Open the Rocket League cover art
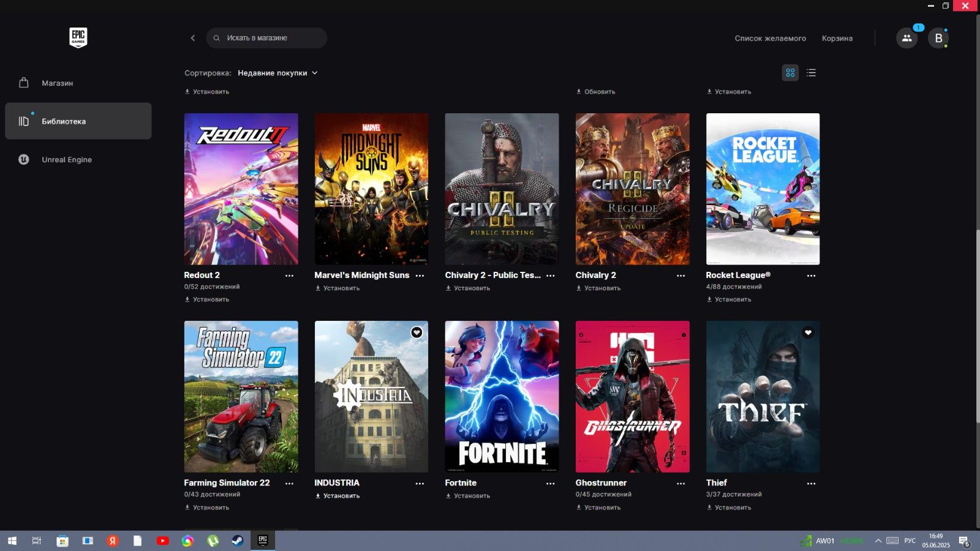The image size is (980, 551). [x=763, y=189]
